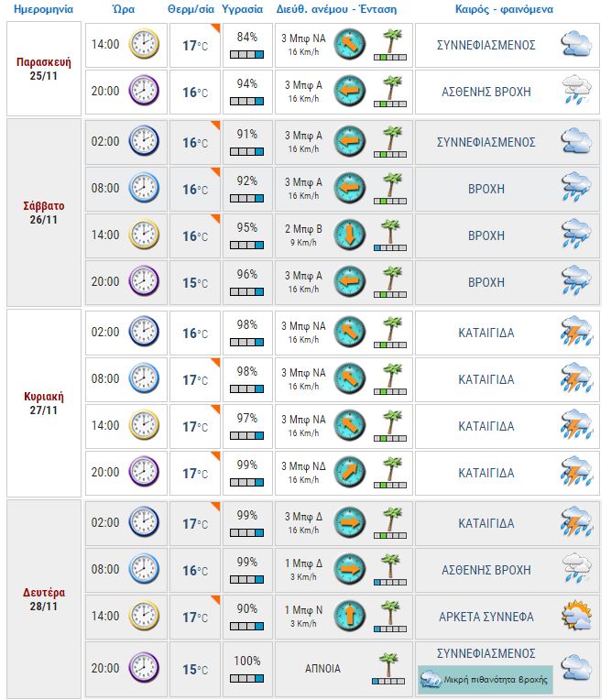Click the yellow clock icon for Friday 14:00
Viewport: 611px width, 700px height.
click(144, 44)
